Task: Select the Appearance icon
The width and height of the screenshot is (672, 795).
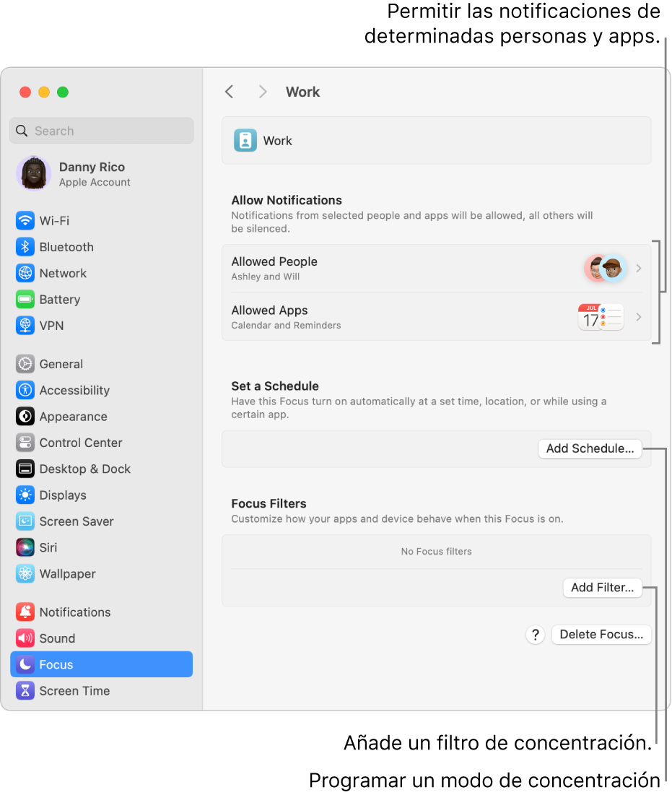Action: tap(25, 416)
